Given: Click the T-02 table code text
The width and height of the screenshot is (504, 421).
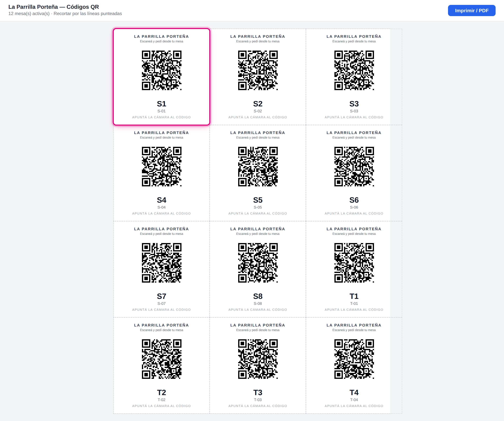Looking at the screenshot, I should click(x=162, y=400).
